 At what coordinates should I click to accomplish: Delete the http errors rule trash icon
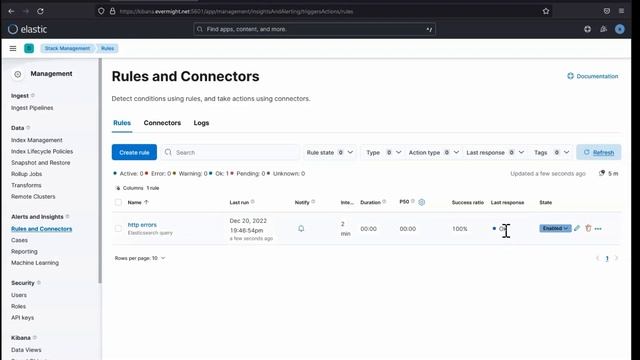click(588, 228)
